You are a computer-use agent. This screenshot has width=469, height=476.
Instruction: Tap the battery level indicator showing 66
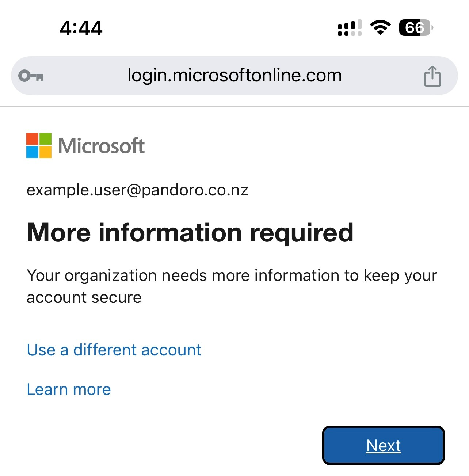(415, 28)
